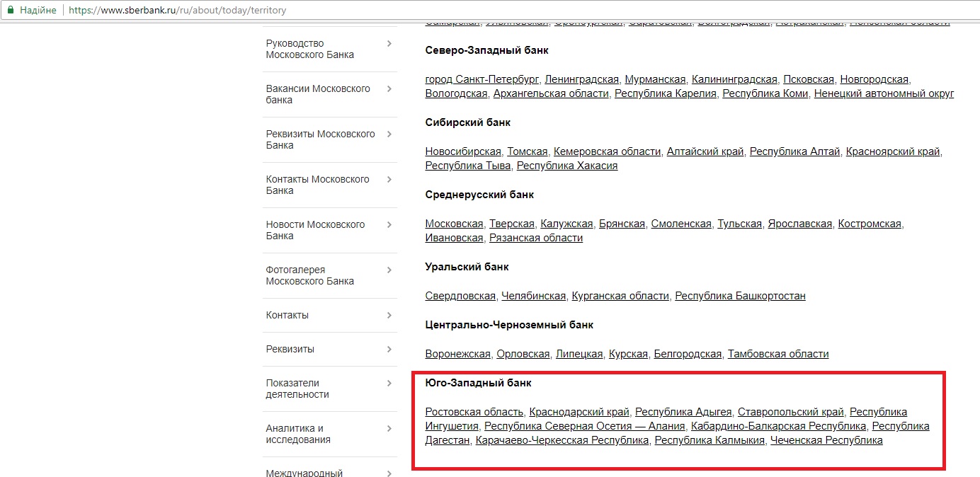
Task: Follow the Новосибирская link
Action: pyautogui.click(x=463, y=151)
